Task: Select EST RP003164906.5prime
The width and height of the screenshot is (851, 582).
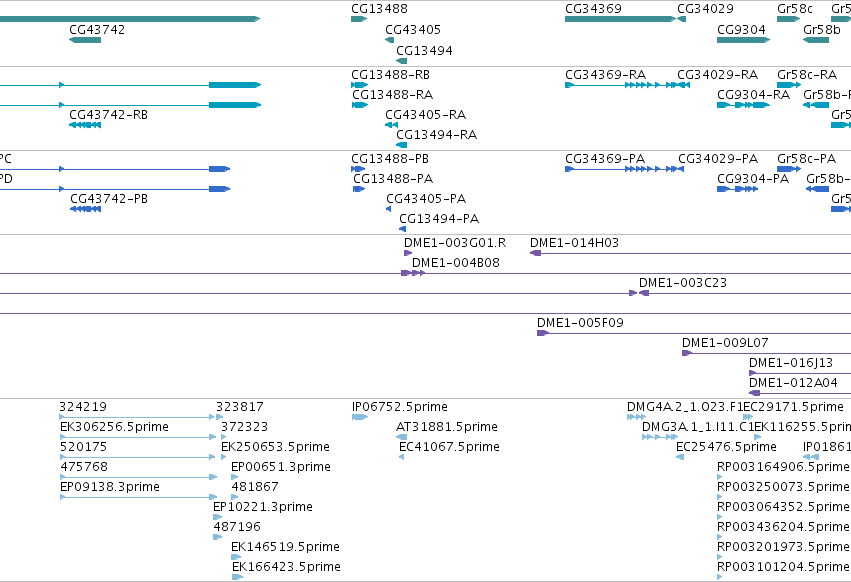Action: pos(720,477)
